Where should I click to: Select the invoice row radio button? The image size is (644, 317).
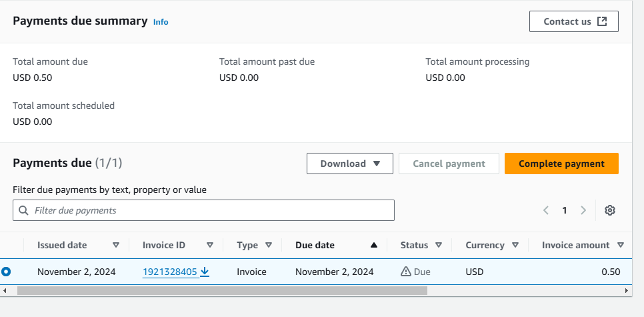7,272
